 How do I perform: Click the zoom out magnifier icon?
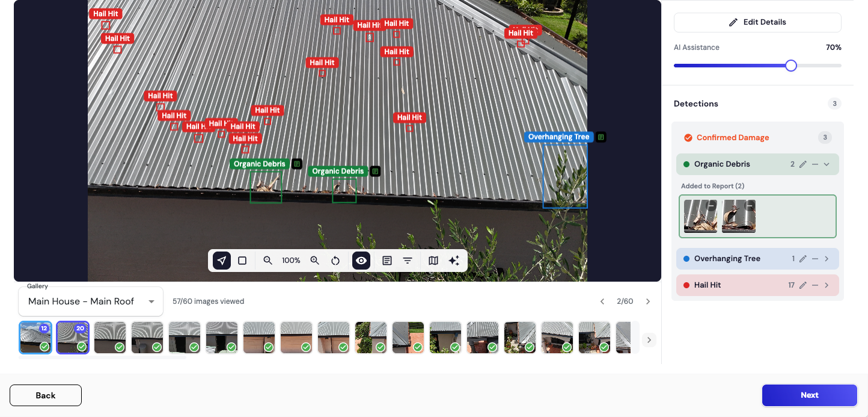(x=268, y=261)
